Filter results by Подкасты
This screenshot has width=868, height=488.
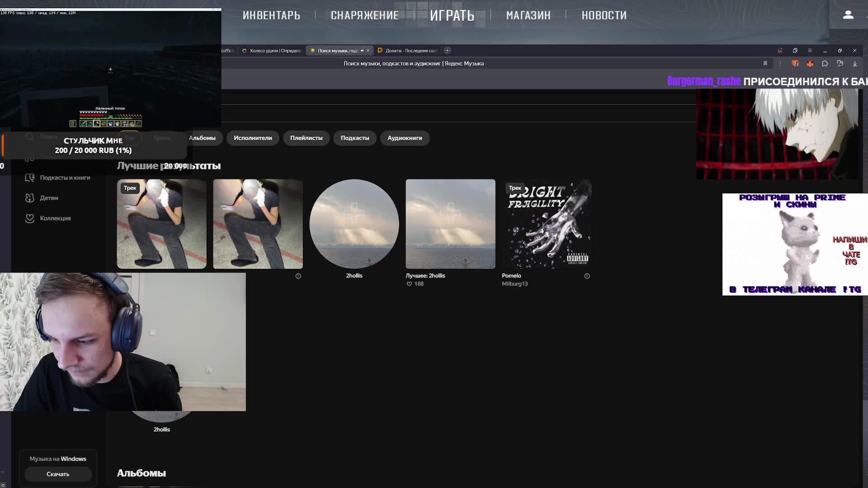tap(355, 138)
